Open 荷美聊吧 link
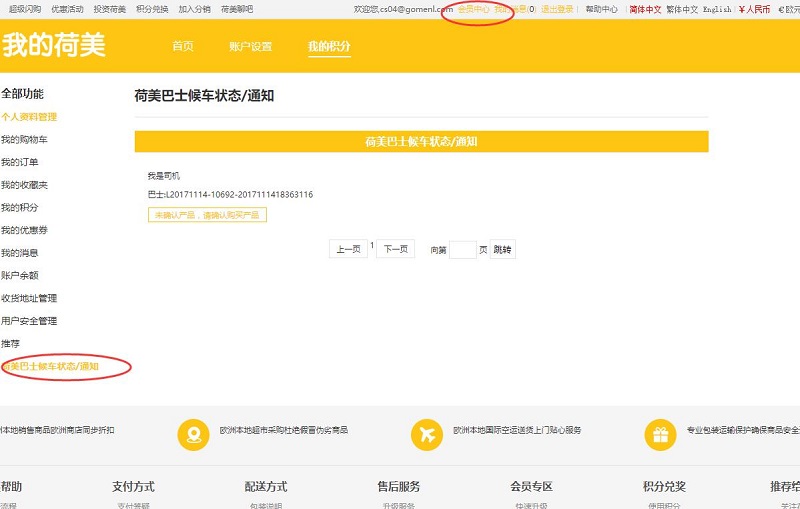800x509 pixels. pos(237,9)
